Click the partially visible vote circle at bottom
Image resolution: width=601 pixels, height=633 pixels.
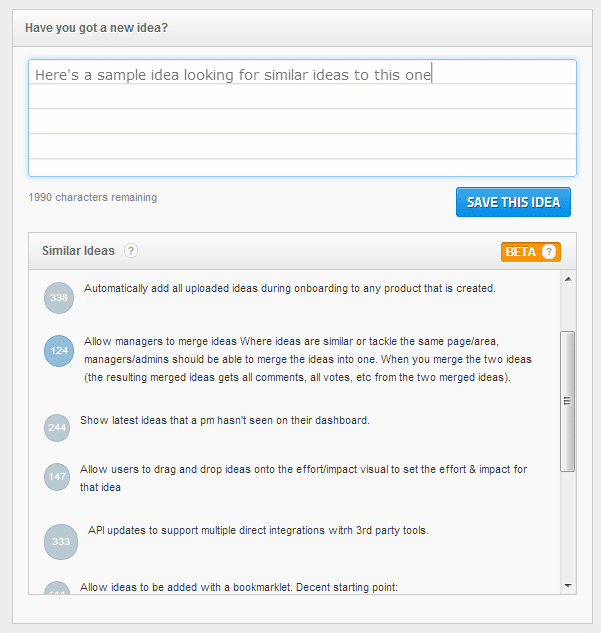click(x=57, y=588)
